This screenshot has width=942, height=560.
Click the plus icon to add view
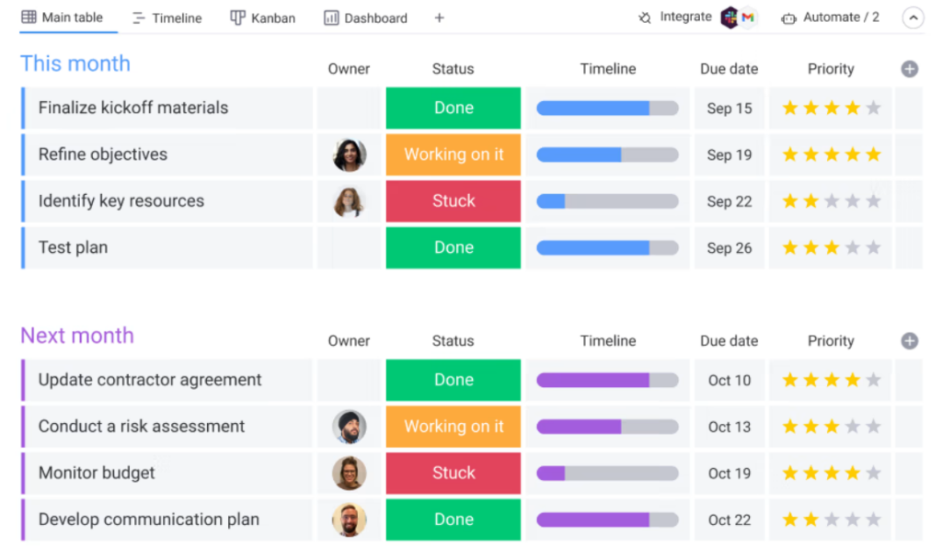[439, 17]
